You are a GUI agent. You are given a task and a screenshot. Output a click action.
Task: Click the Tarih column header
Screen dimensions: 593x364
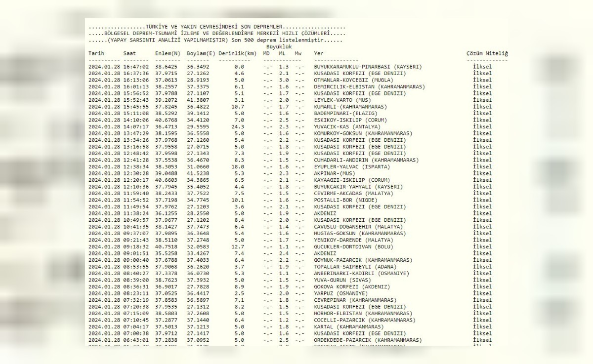[97, 53]
